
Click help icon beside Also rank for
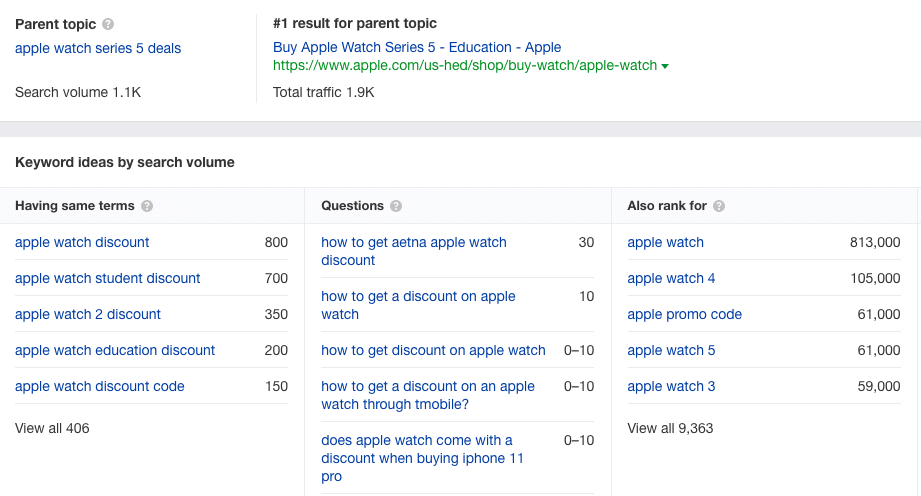[719, 206]
